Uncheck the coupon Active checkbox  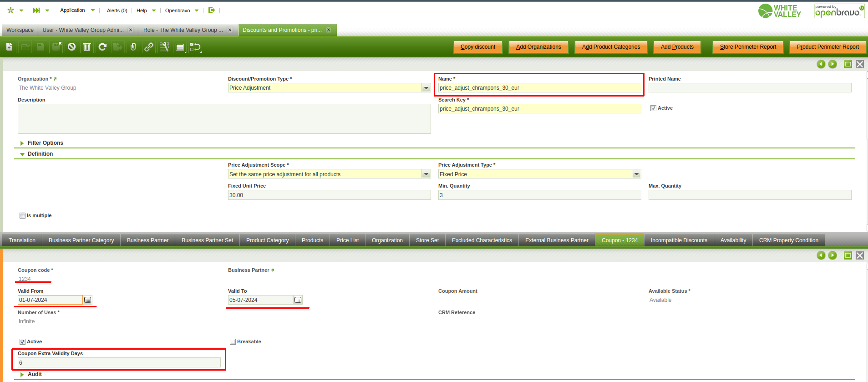tap(22, 342)
